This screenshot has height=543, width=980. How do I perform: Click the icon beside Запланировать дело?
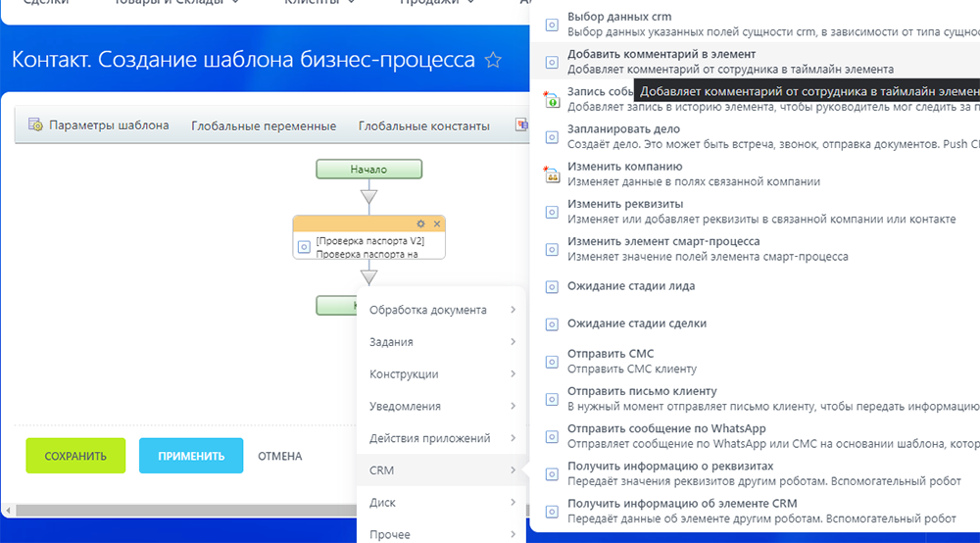point(552,137)
